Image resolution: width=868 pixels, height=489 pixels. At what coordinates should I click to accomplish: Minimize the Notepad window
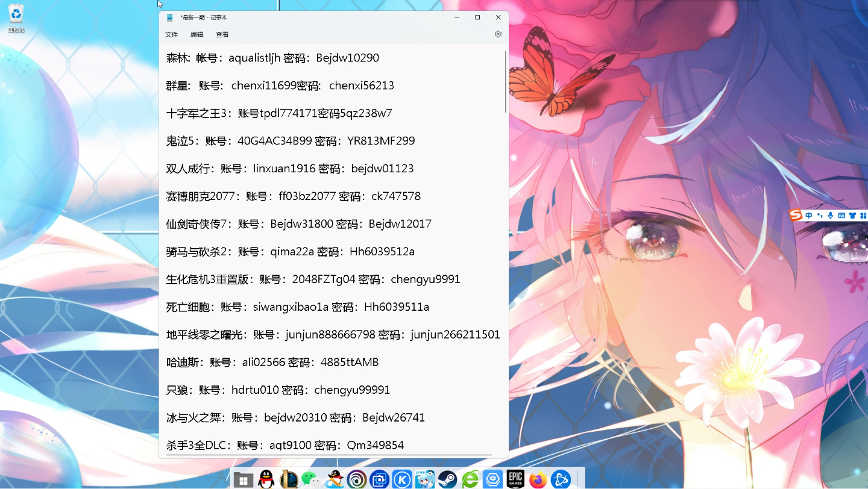pos(456,17)
